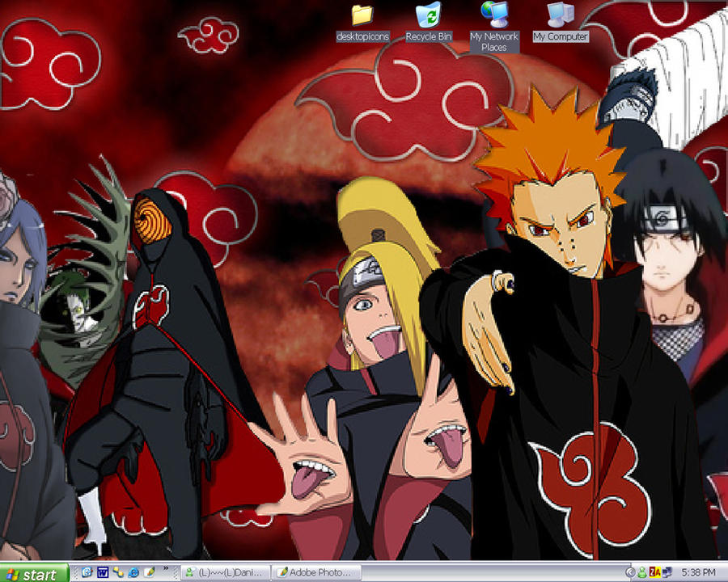Click the yellow MSN Quick Launch icon
728x582 pixels.
click(118, 572)
